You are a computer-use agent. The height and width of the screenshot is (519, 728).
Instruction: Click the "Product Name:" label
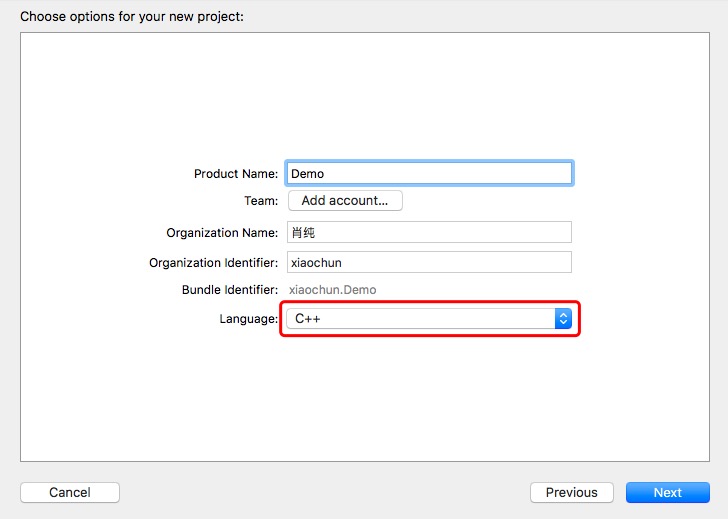pos(236,174)
